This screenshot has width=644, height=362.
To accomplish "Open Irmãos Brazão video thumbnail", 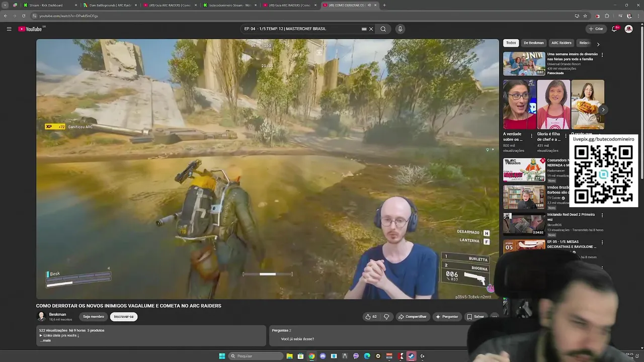I will [524, 197].
